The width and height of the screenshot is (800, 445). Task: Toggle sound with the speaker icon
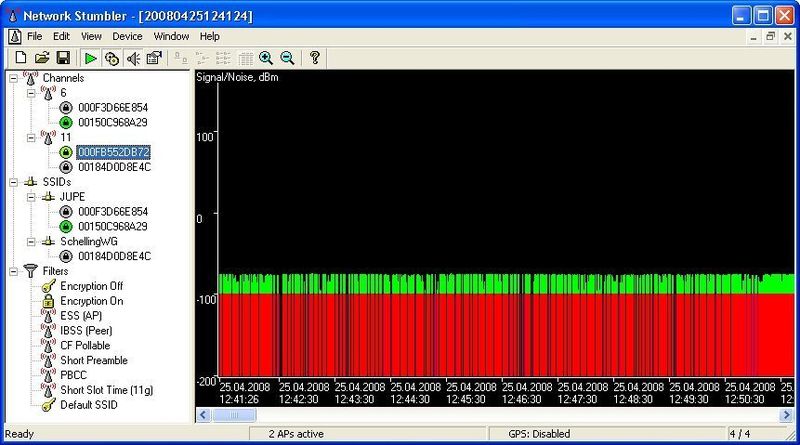tap(133, 59)
